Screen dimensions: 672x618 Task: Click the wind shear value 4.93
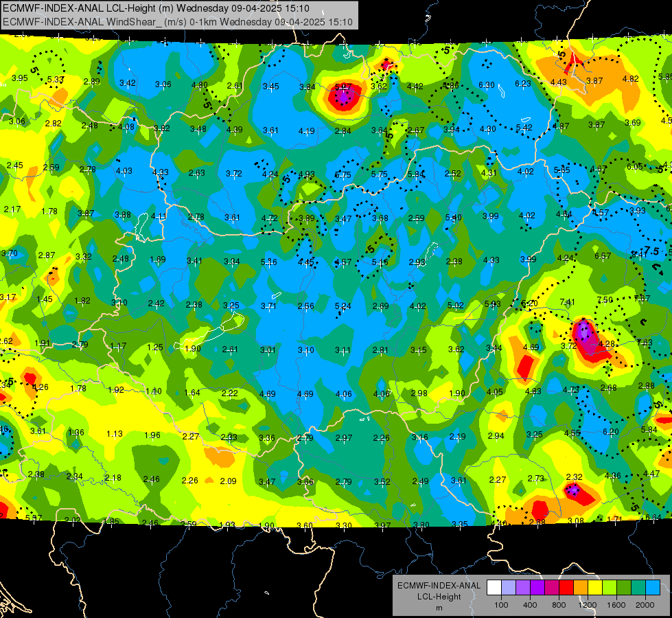pyautogui.click(x=306, y=174)
